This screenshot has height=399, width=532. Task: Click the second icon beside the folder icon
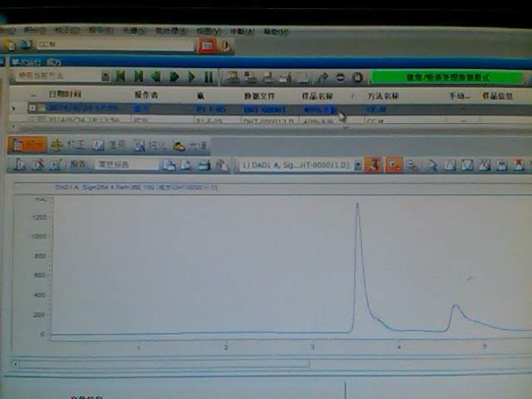tap(26, 44)
